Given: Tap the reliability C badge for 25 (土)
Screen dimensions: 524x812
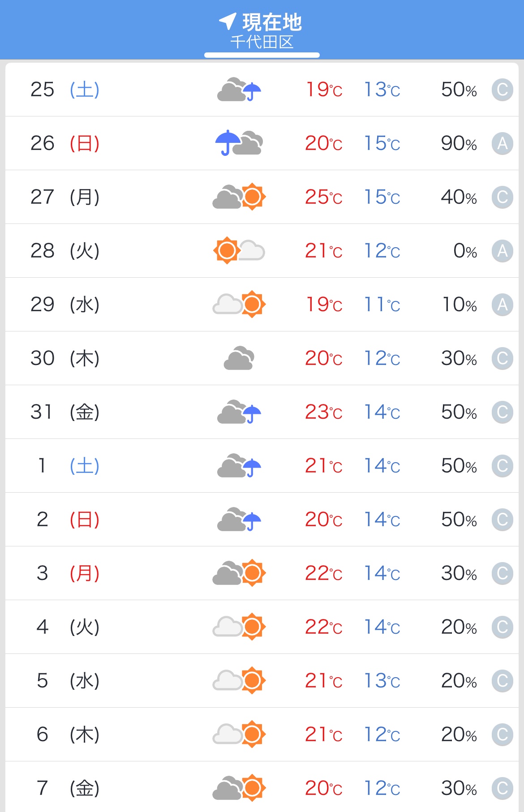Looking at the screenshot, I should coord(502,90).
